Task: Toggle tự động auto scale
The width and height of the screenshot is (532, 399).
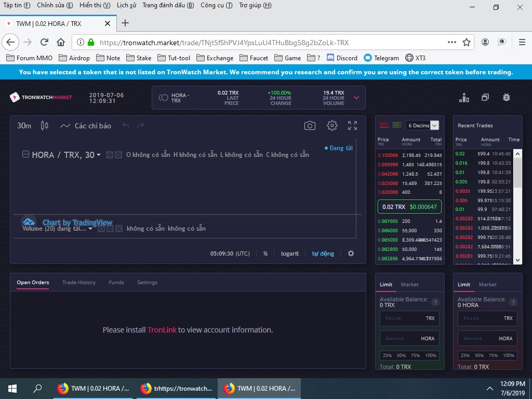Action: point(323,254)
